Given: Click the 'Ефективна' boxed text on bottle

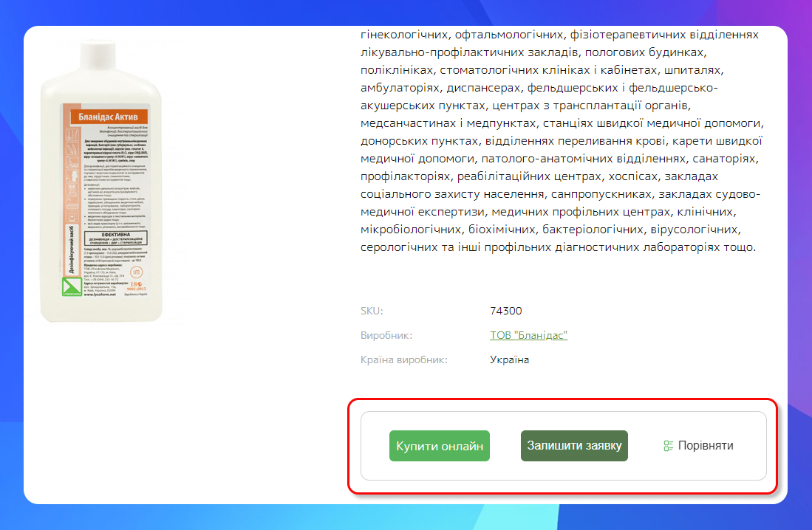Looking at the screenshot, I should [115, 238].
